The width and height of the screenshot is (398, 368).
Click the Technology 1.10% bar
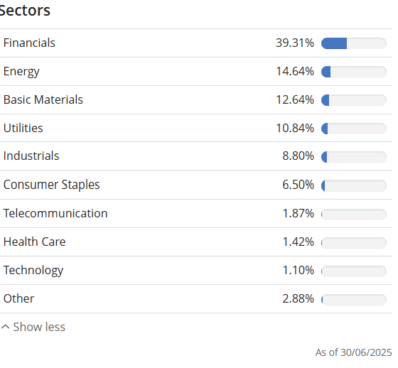(x=354, y=271)
